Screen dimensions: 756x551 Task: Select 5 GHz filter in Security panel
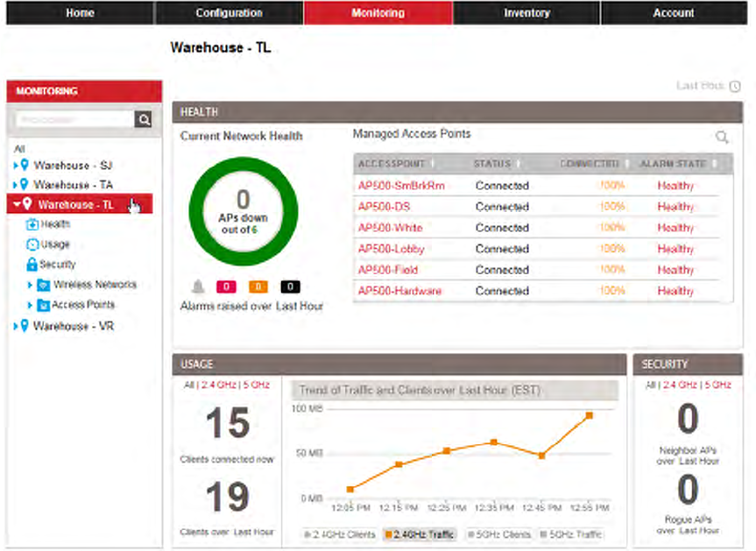(718, 385)
